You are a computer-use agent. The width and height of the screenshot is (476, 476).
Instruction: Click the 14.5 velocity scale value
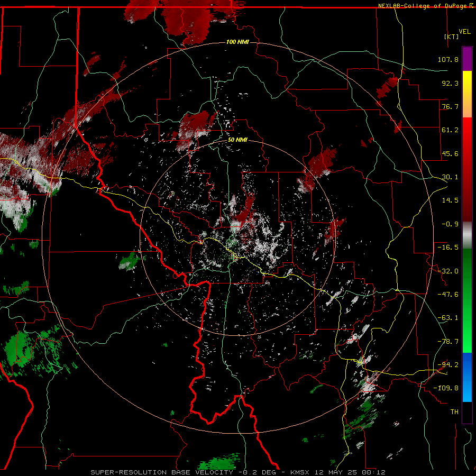450,200
